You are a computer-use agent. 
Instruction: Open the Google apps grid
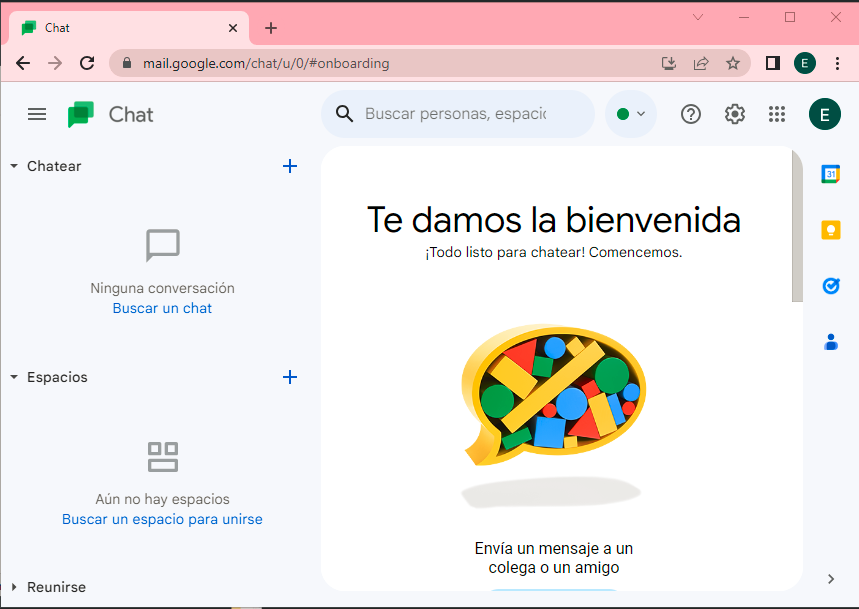coord(777,114)
